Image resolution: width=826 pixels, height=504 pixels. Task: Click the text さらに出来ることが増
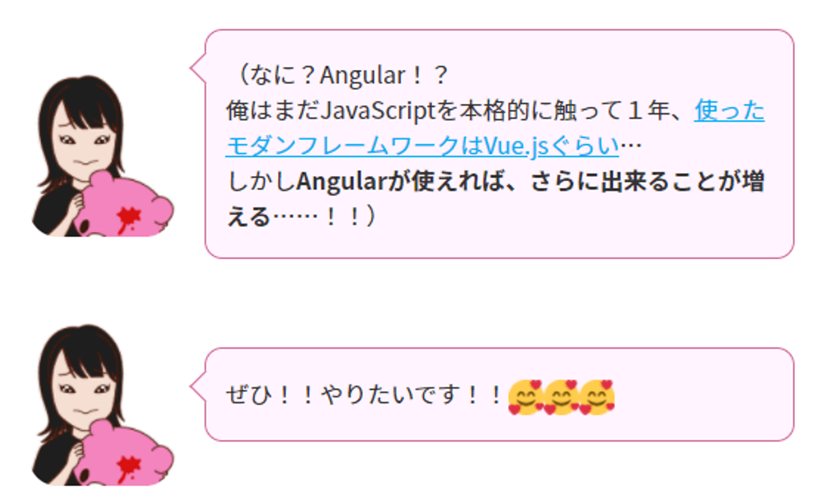click(x=648, y=182)
